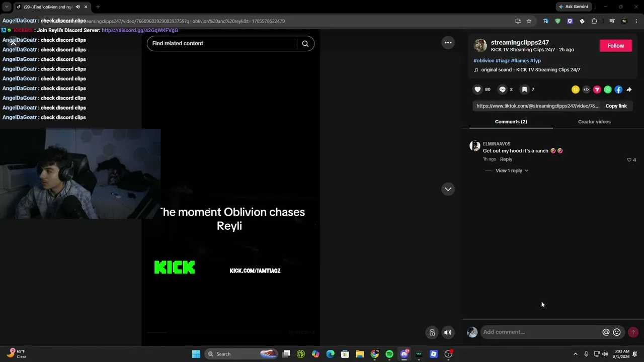The height and width of the screenshot is (362, 644).
Task: Open Microsoft Edge from the taskbar
Action: 330,354
